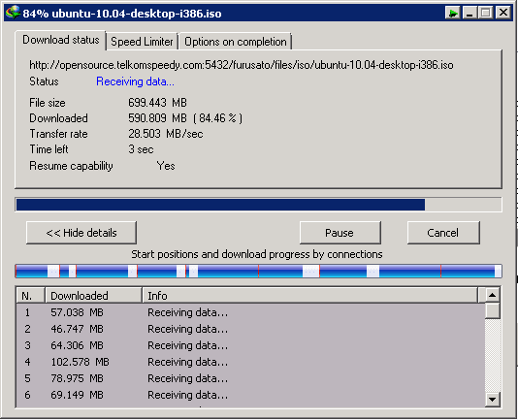Screen dimensions: 518x420
Task: Select connection 2 row with 46.747 MB
Action: [x=250, y=329]
